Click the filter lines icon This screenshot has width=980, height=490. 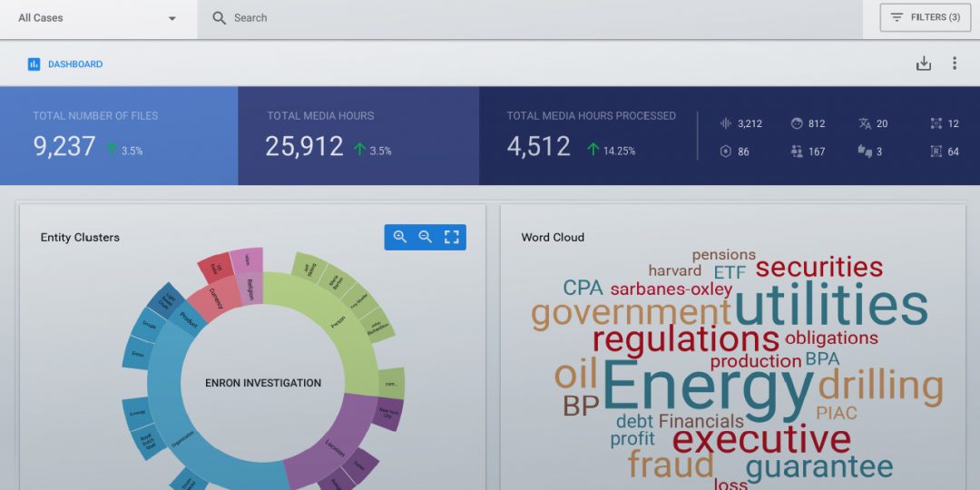tap(897, 17)
